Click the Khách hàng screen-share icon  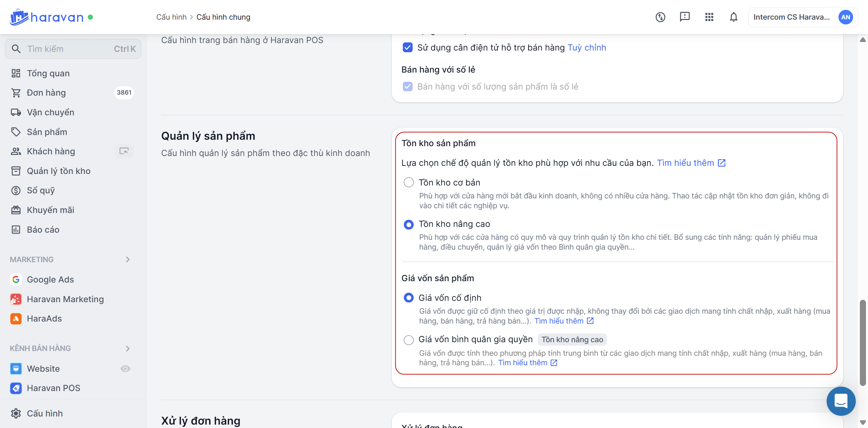[x=124, y=151]
